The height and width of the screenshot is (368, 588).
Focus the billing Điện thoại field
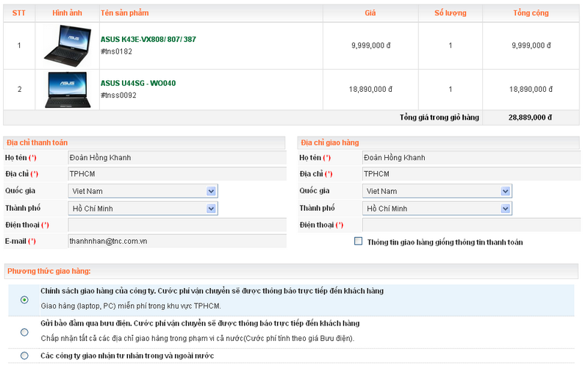point(177,225)
